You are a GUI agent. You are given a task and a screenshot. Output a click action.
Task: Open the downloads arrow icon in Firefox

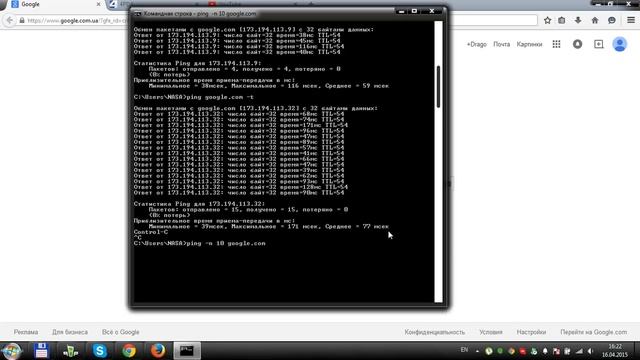(578, 20)
